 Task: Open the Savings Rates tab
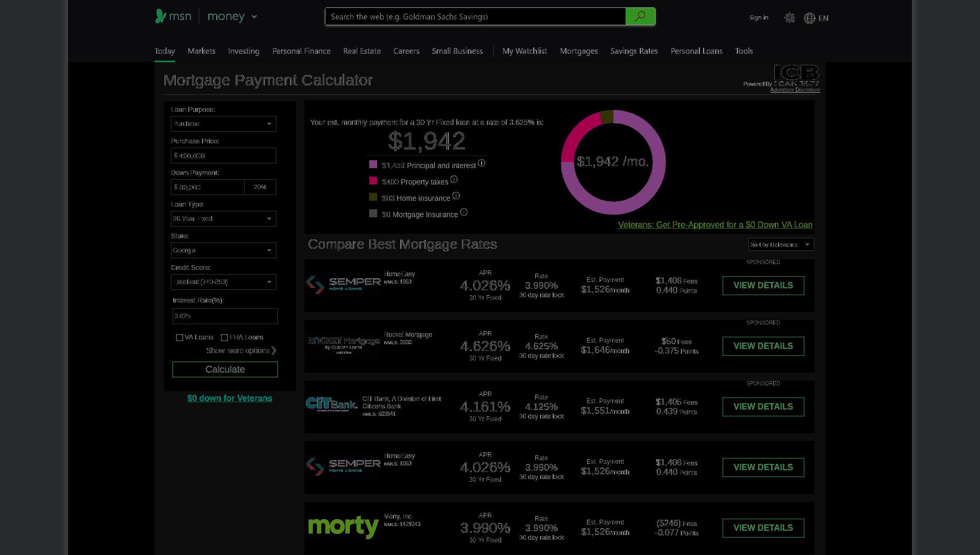click(x=634, y=51)
